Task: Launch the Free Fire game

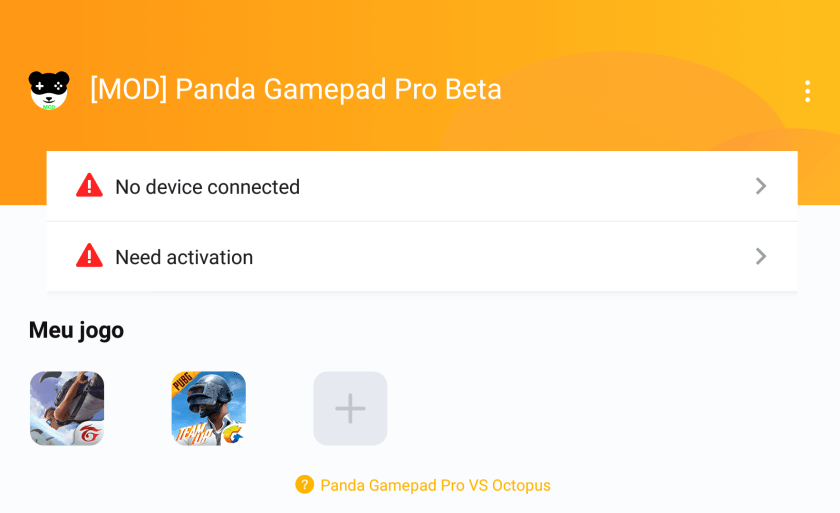Action: (x=67, y=408)
